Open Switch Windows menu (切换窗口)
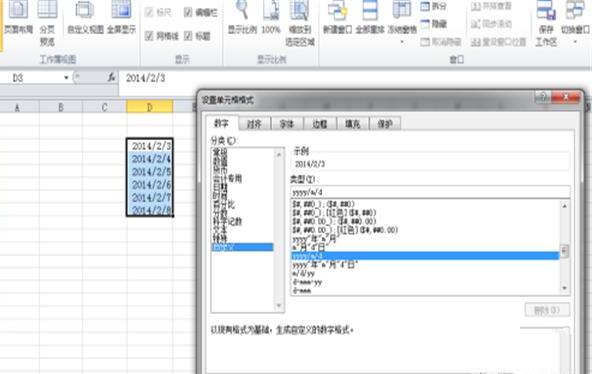Image resolution: width=592 pixels, height=374 pixels. pyautogui.click(x=575, y=23)
